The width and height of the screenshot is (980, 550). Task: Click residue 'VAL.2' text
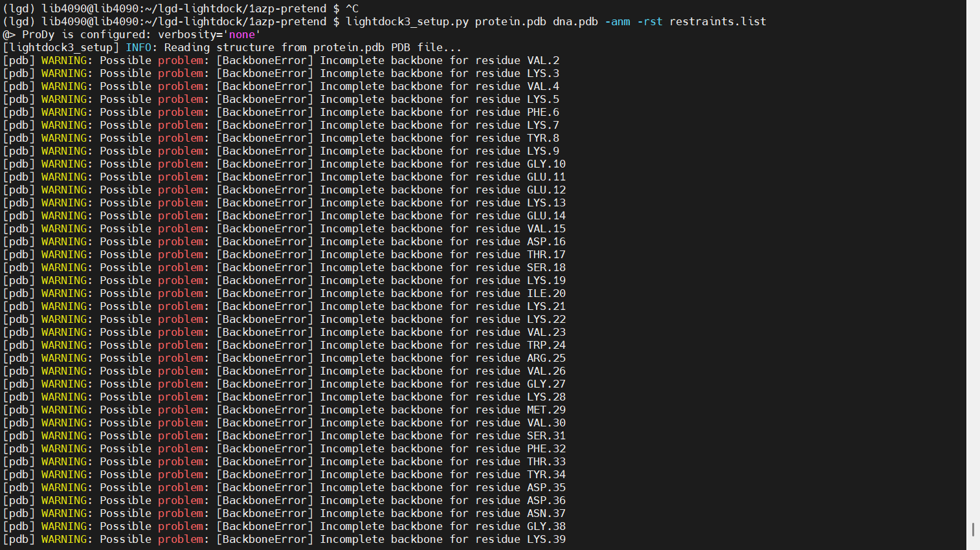(543, 60)
